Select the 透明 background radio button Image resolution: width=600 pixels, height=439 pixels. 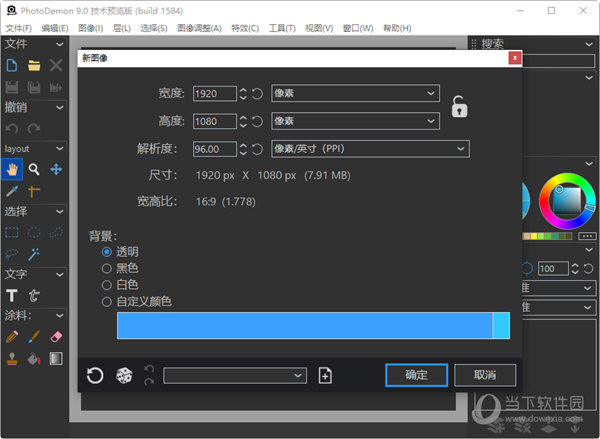pyautogui.click(x=107, y=252)
